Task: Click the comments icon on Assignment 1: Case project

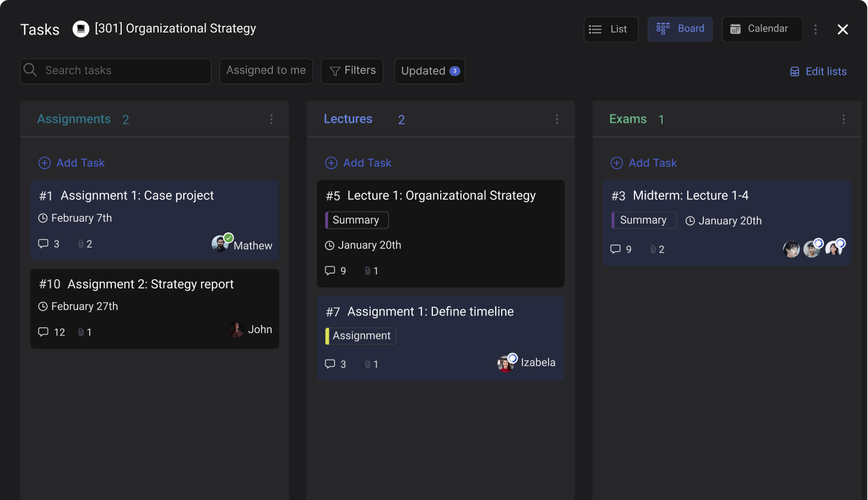Action: coord(43,243)
